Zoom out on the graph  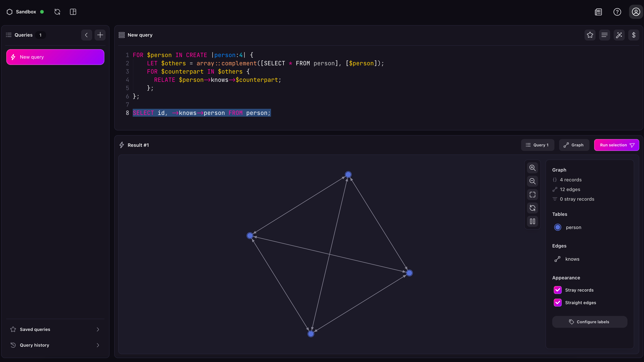click(532, 181)
